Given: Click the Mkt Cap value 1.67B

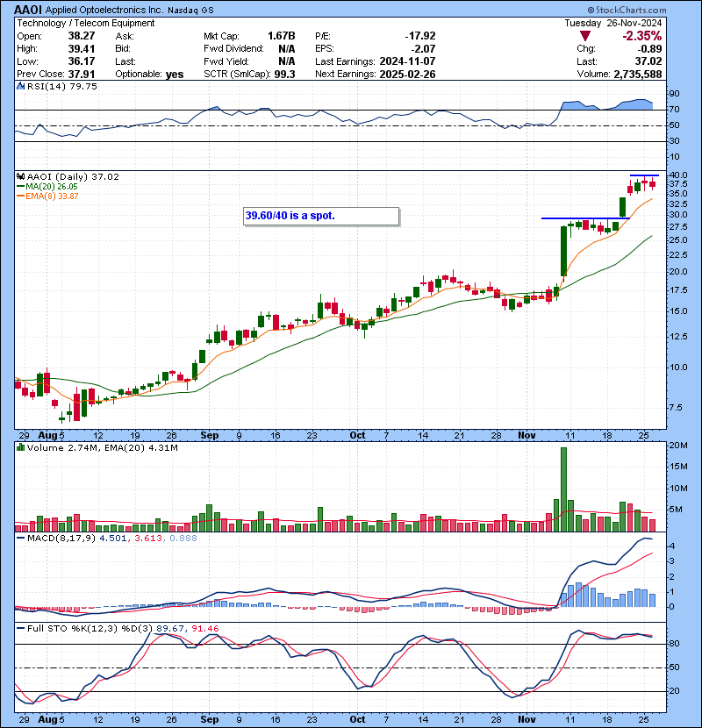Looking at the screenshot, I should pos(281,36).
